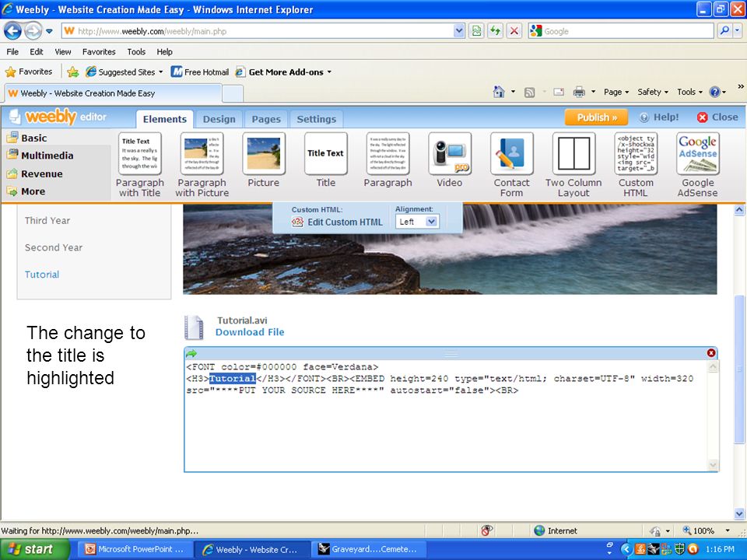Screen dimensions: 747x560
Task: Click the IE Help question mark icon
Action: [714, 92]
